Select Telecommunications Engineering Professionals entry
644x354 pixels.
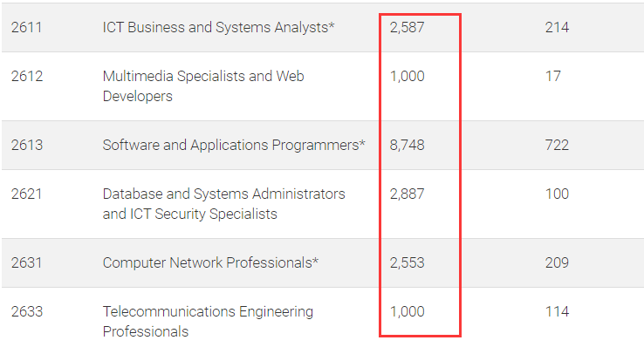point(208,322)
